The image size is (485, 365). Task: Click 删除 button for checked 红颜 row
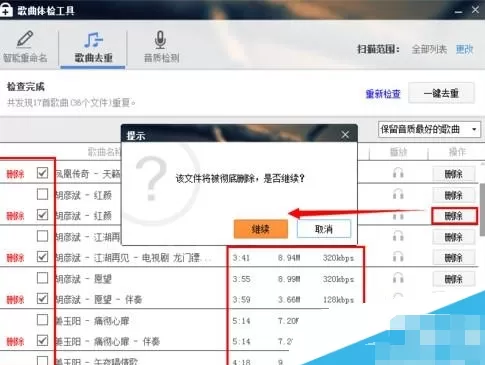tap(454, 216)
